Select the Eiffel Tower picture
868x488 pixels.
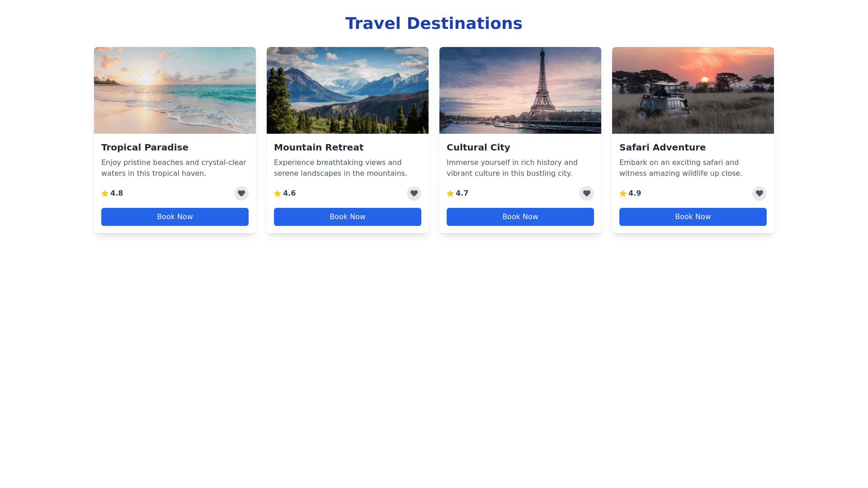(520, 90)
